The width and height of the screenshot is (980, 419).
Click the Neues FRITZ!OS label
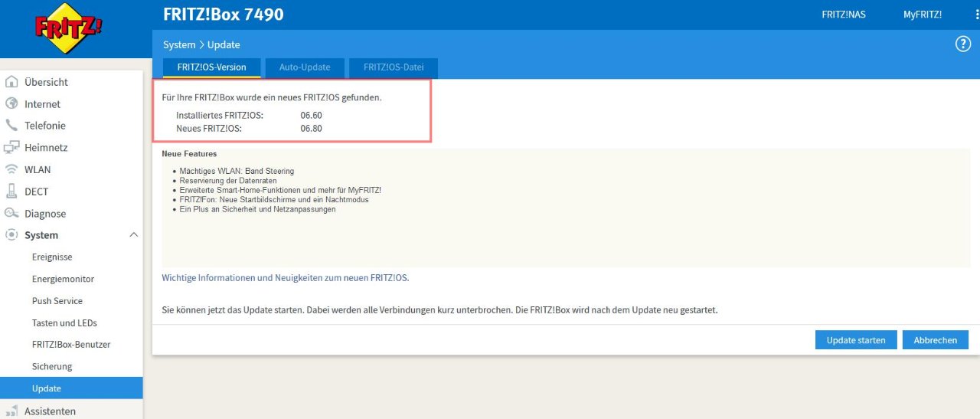point(209,129)
